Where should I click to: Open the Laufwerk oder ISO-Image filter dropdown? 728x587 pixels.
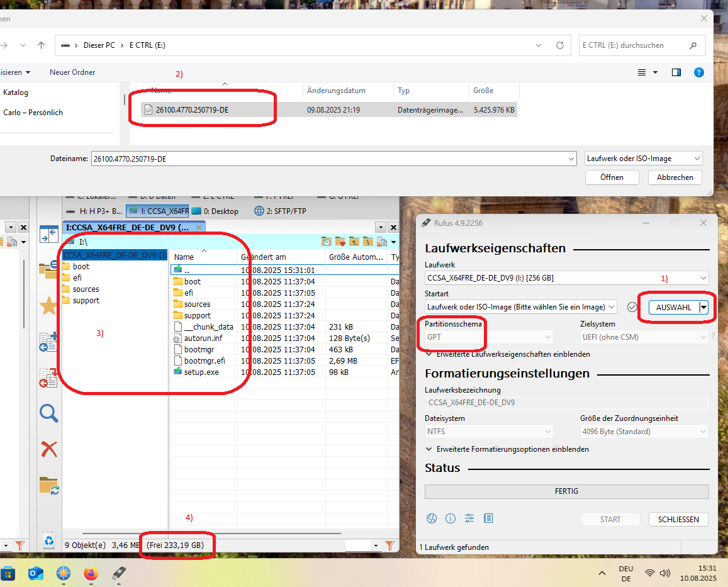[643, 159]
